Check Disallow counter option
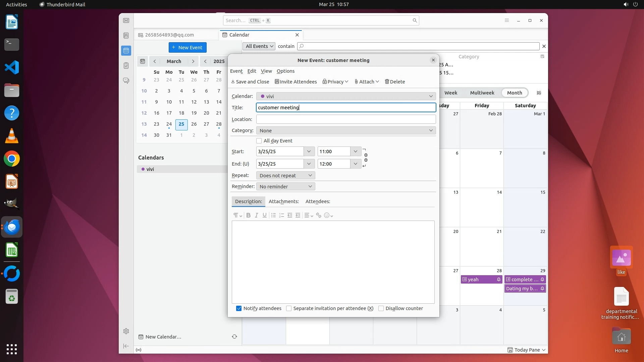 coord(381,309)
